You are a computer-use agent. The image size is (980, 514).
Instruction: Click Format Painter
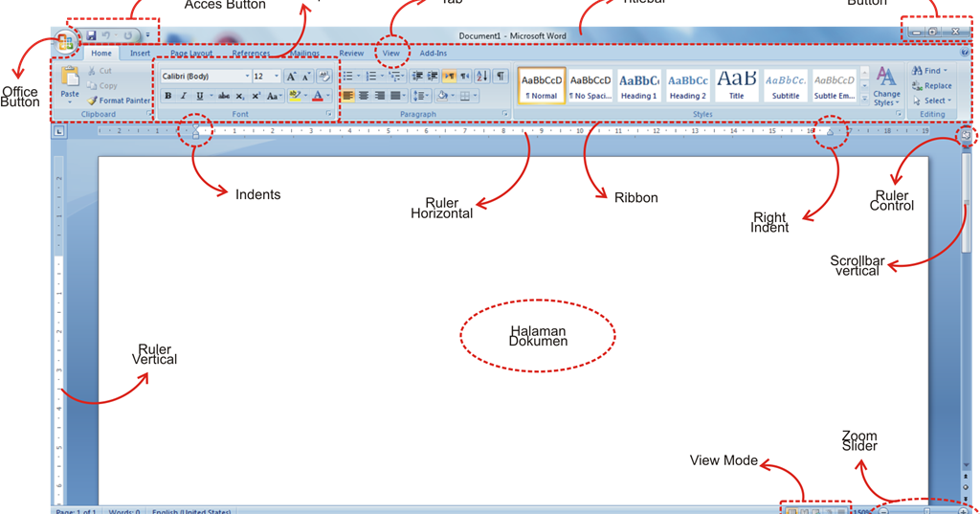(x=119, y=101)
